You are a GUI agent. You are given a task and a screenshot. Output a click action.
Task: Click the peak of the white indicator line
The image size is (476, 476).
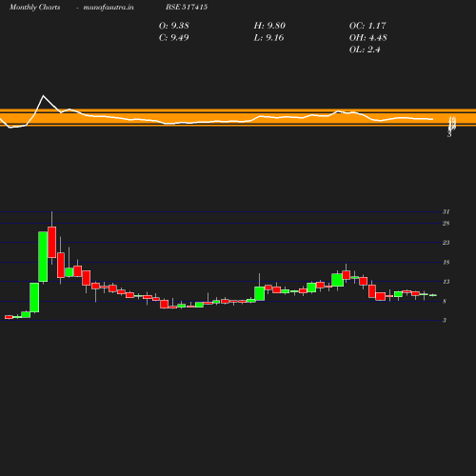click(x=44, y=95)
